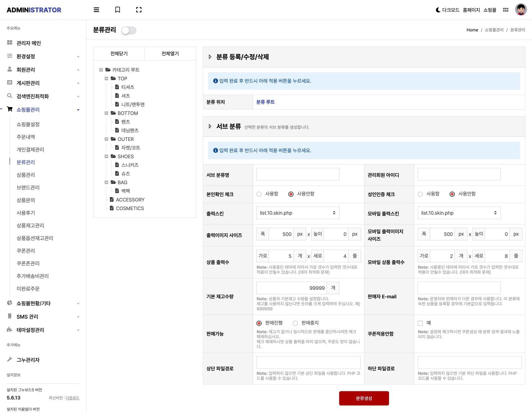
Task: Click the 그누관리자 wrench icon
Action: point(10,359)
